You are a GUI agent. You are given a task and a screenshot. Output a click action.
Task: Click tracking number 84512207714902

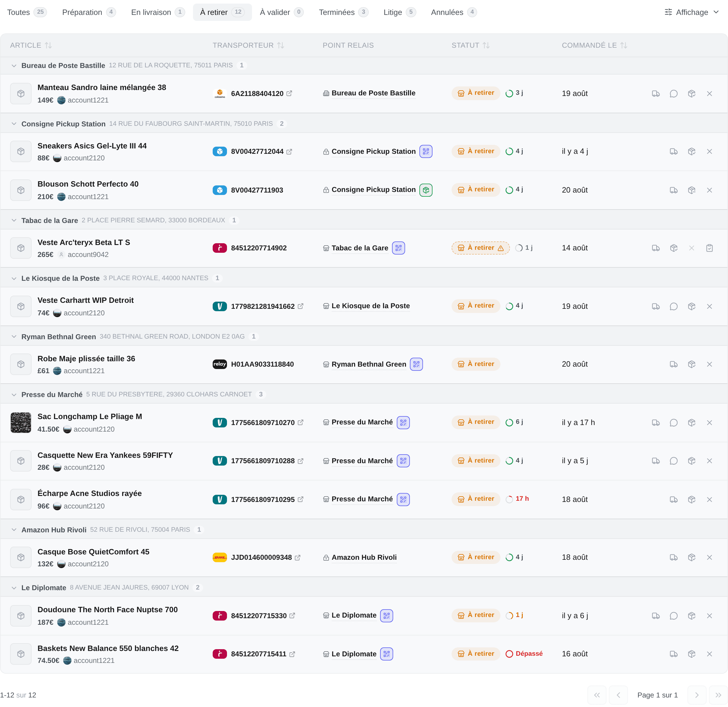(x=259, y=248)
